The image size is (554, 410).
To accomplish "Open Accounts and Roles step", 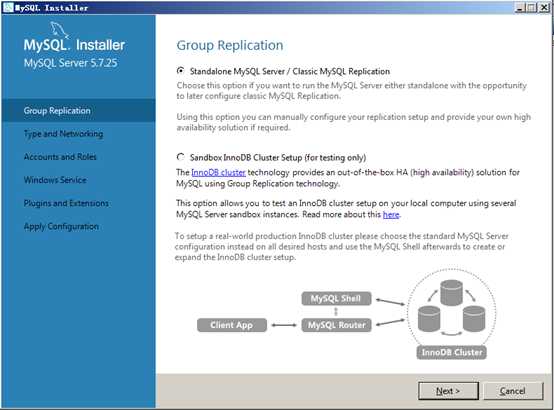I will coord(60,157).
